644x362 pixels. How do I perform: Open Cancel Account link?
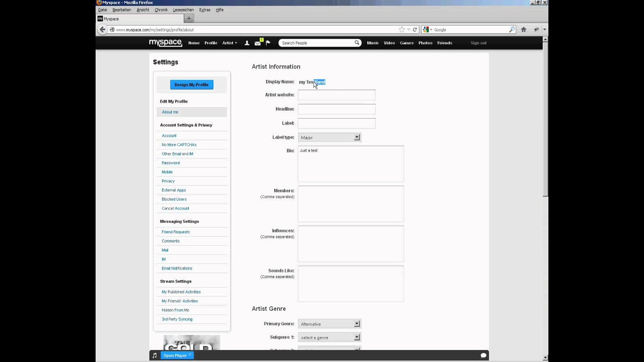tap(175, 208)
